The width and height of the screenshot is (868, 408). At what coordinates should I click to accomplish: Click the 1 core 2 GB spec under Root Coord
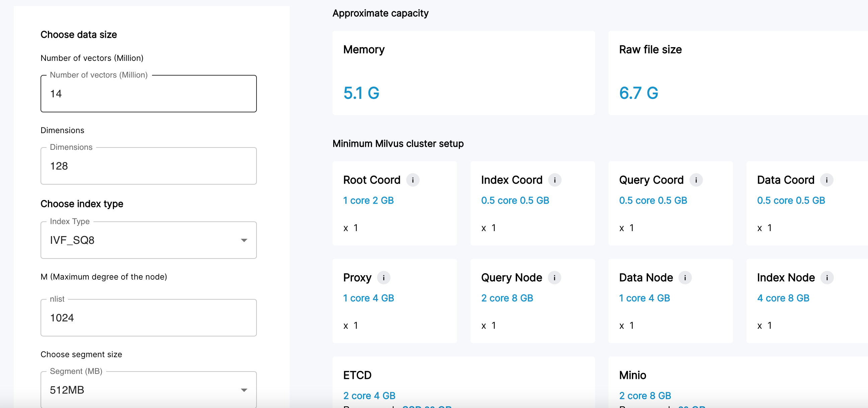click(368, 200)
